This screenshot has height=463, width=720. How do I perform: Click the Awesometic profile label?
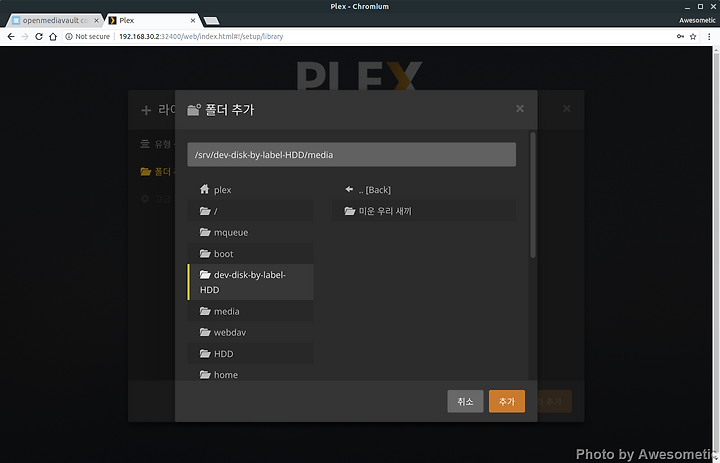[697, 20]
